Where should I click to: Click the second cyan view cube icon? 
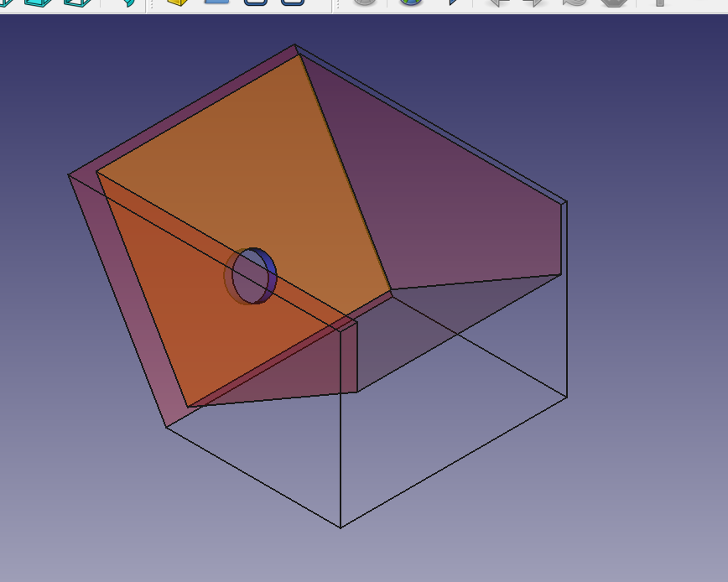pyautogui.click(x=39, y=3)
